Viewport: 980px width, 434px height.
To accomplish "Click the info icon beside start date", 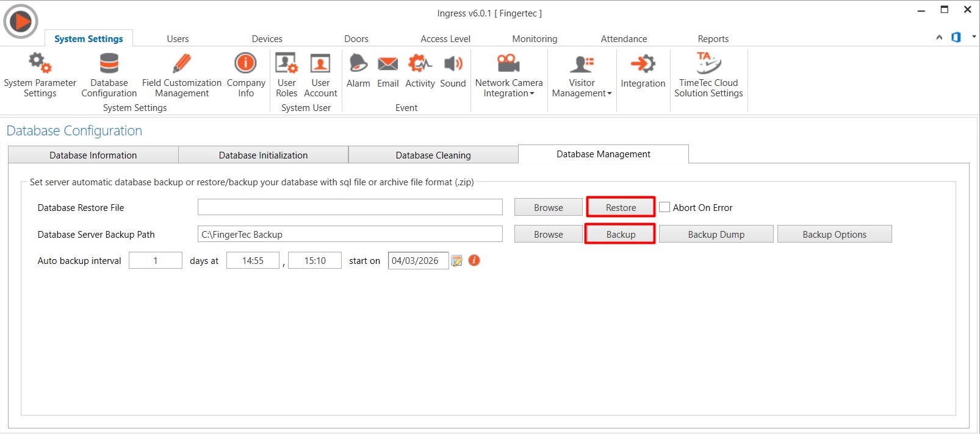I will click(474, 260).
